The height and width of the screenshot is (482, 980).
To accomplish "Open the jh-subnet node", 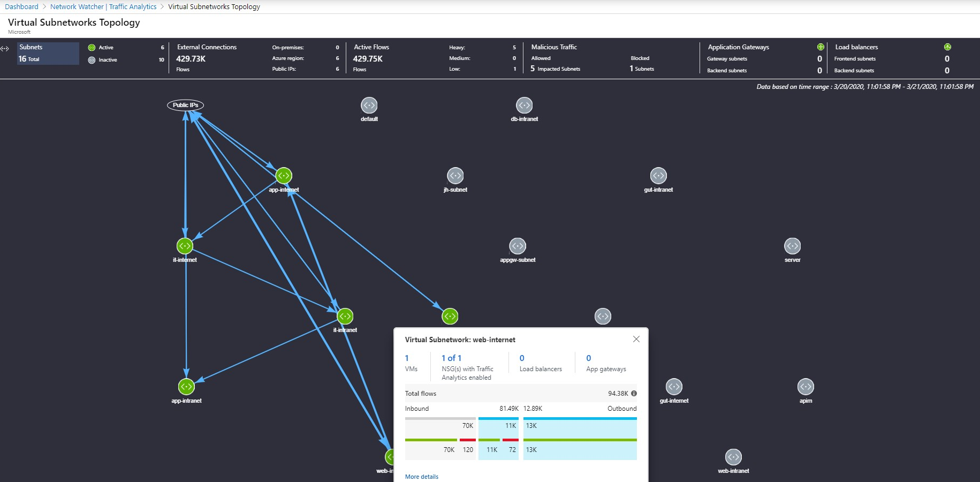I will click(455, 175).
